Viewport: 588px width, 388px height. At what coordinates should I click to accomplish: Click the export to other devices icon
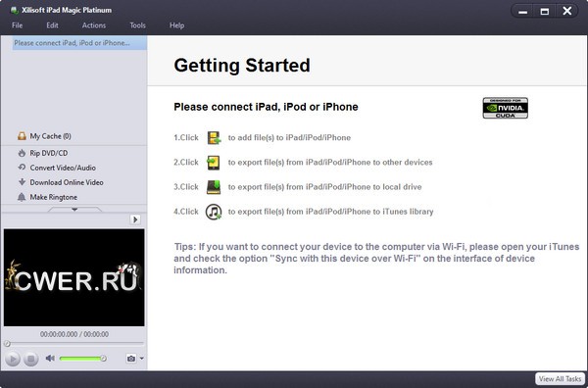pos(214,163)
